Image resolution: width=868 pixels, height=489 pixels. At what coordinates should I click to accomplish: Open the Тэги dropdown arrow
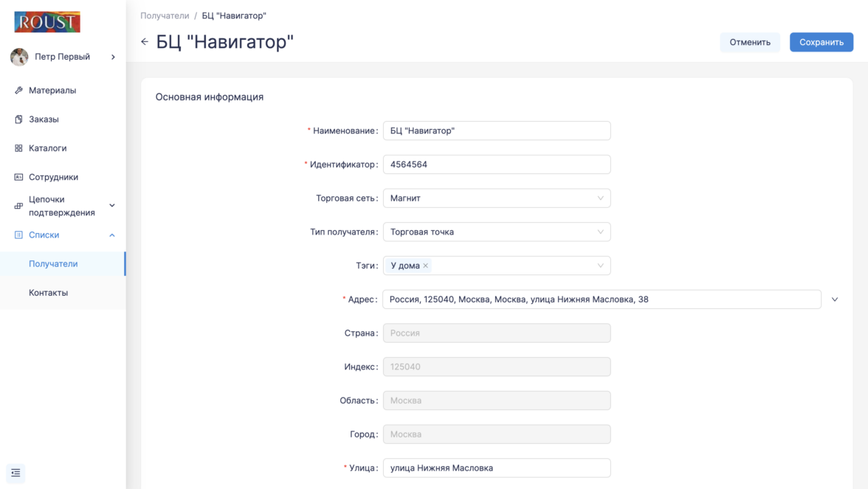(600, 266)
